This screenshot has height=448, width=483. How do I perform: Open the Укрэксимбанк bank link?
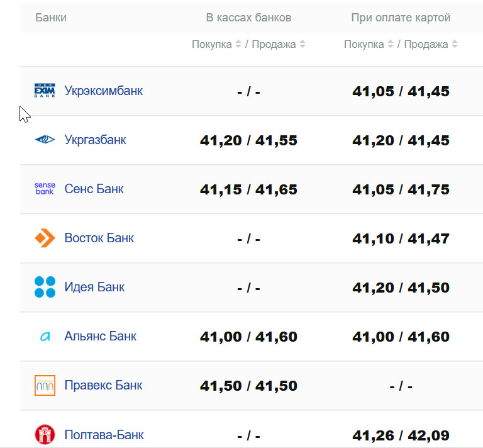(x=103, y=91)
